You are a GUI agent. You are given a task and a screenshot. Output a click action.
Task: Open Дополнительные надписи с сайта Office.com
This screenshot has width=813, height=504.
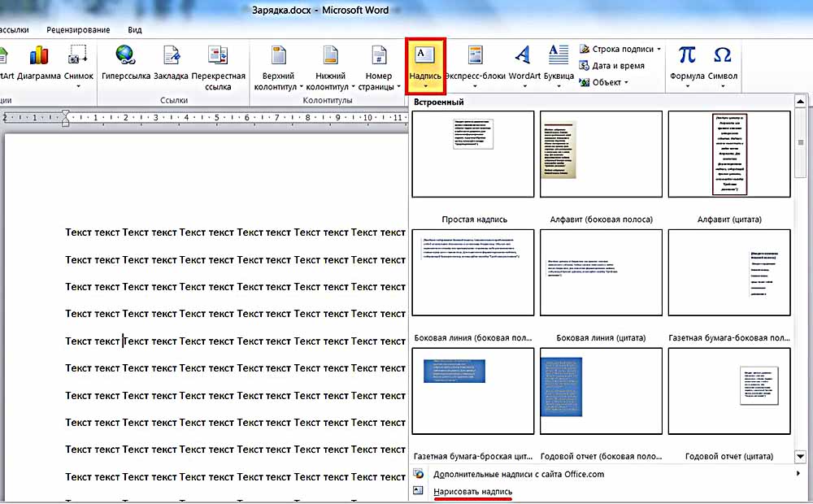518,474
